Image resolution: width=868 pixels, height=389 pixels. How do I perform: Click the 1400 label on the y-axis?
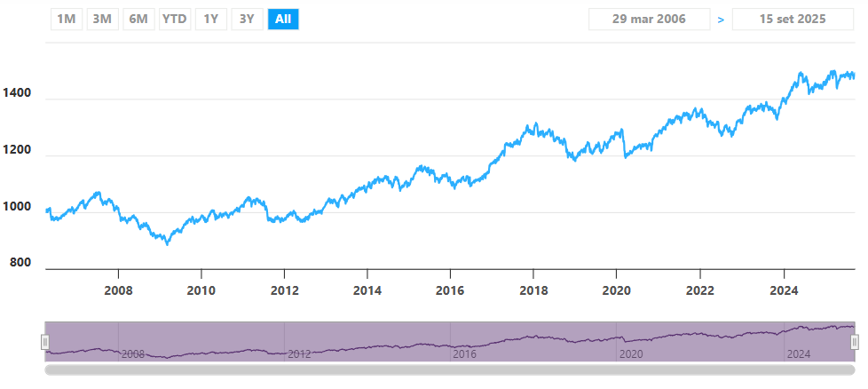[19, 93]
